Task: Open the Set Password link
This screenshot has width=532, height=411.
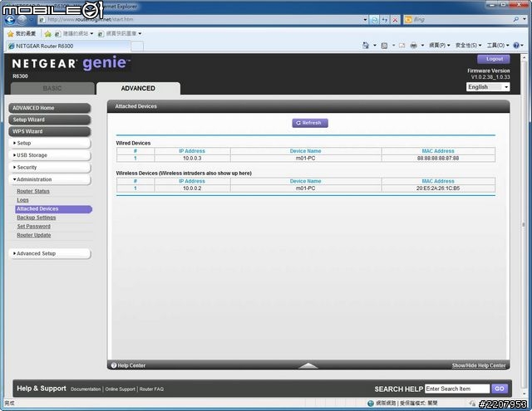Action: tap(33, 227)
